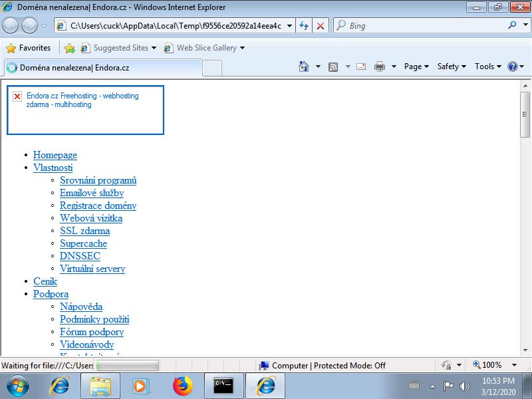Viewport: 532px width, 399px height.
Task: Open Suggested Sites in favorites bar
Action: pos(118,48)
